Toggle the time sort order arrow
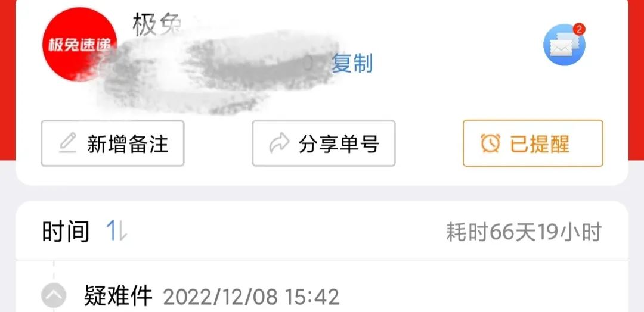 122,231
